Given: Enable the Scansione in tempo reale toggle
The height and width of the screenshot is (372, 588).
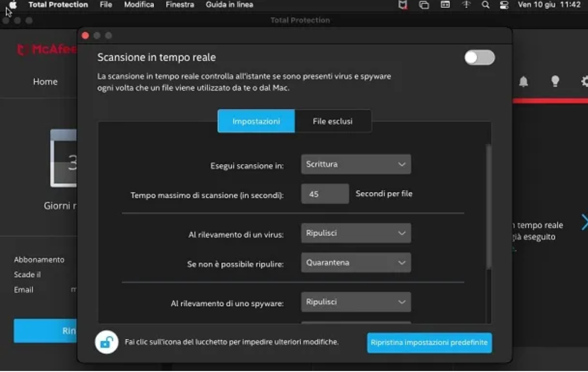Looking at the screenshot, I should coord(479,58).
